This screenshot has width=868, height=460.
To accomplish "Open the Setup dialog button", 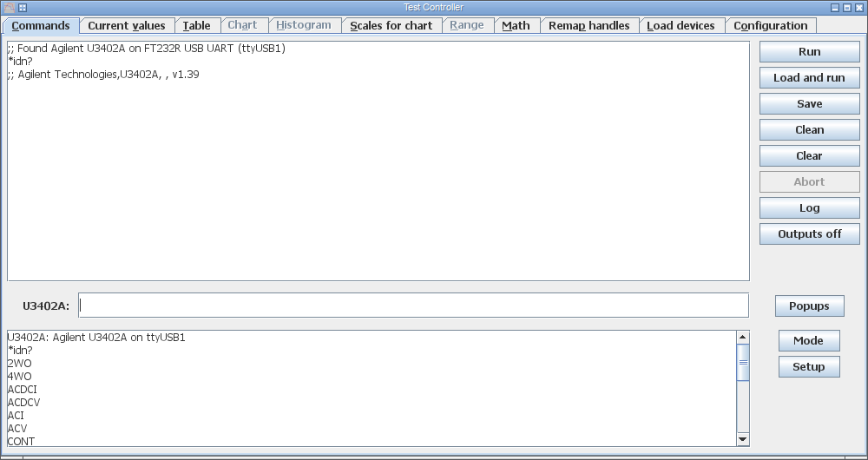I will tap(809, 366).
